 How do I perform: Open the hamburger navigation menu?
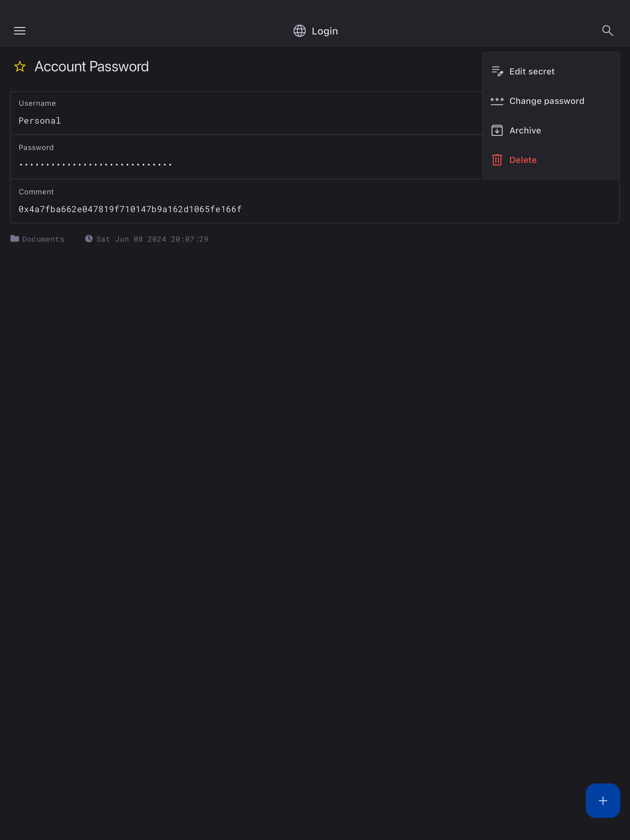pyautogui.click(x=20, y=31)
